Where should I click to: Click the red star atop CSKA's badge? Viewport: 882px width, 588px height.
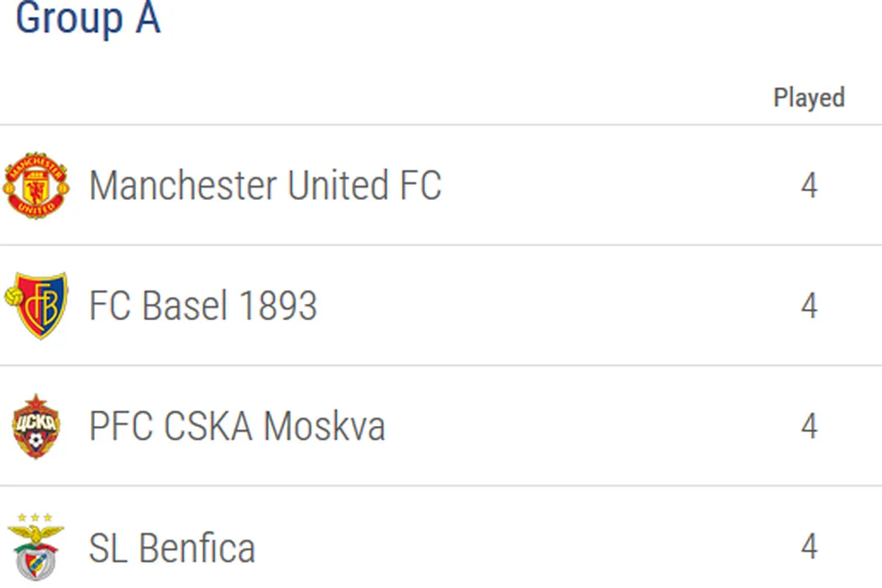(36, 402)
